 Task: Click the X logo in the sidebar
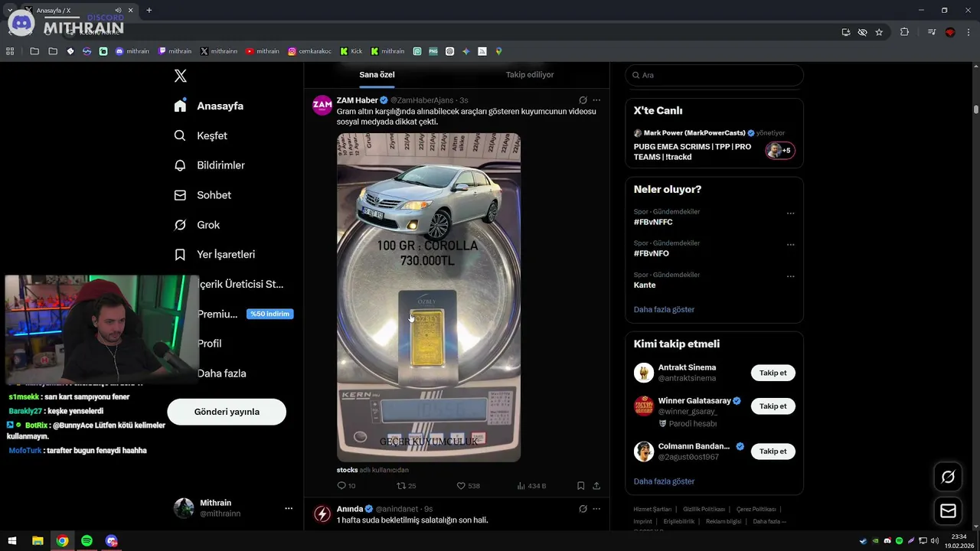coord(180,76)
